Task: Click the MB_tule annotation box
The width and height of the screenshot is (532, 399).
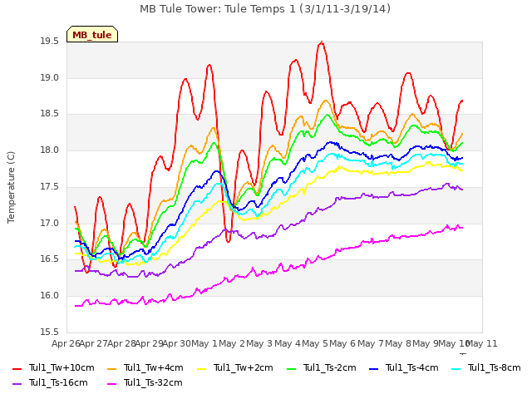Action: pyautogui.click(x=92, y=34)
